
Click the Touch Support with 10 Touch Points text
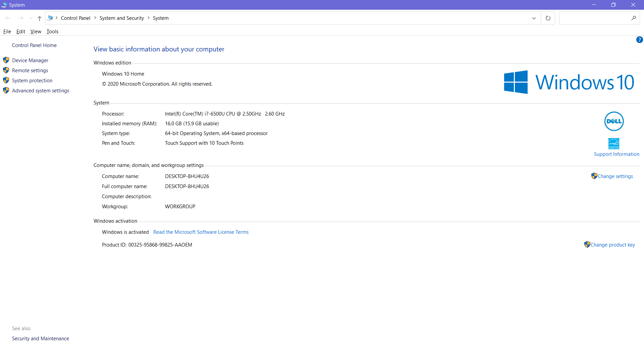(204, 143)
